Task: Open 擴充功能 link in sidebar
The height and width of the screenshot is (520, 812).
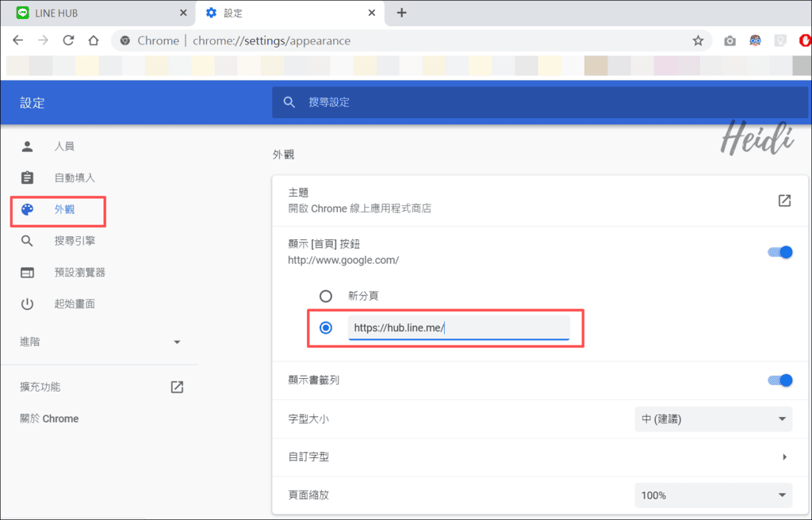Action: coord(40,387)
